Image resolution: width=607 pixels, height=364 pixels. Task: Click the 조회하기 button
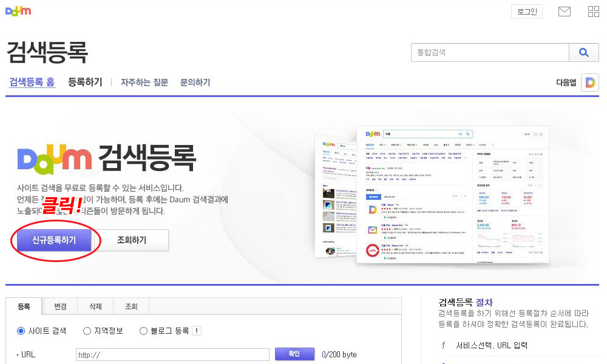coord(132,240)
